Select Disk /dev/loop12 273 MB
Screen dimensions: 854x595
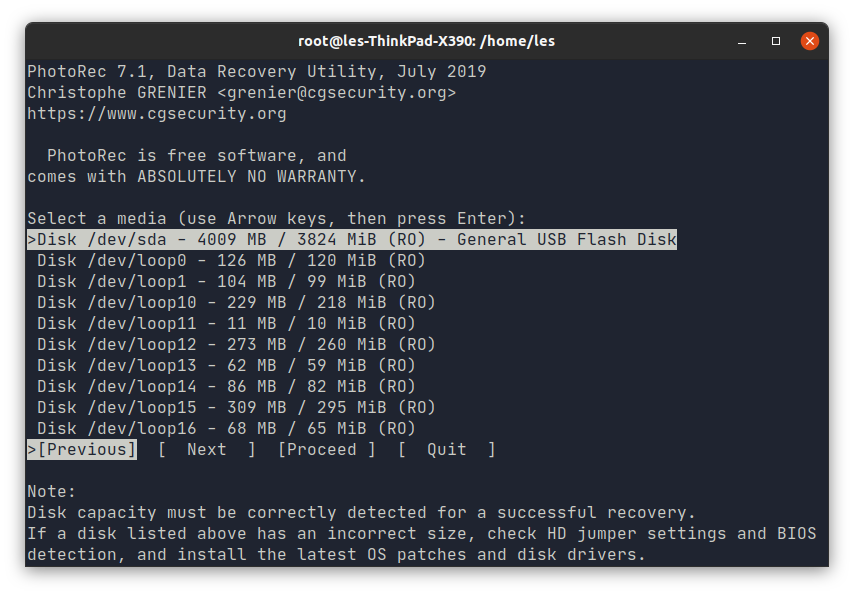[236, 344]
